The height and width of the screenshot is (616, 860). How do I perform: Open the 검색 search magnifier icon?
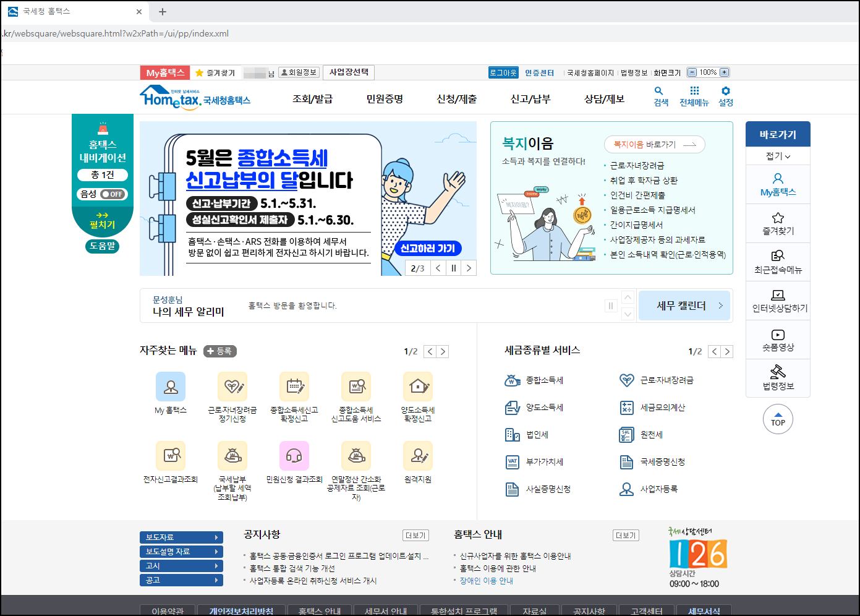tap(659, 91)
